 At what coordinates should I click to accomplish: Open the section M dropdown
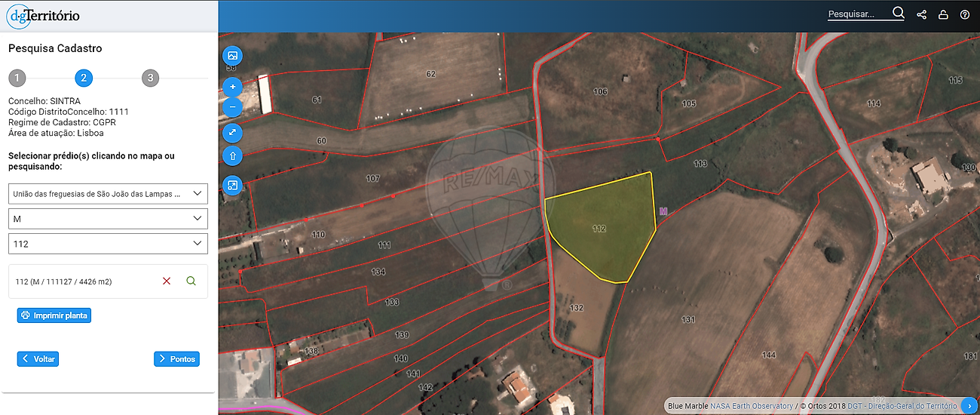(x=108, y=219)
